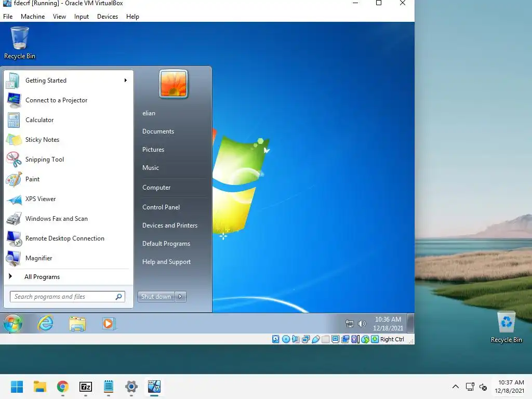Image resolution: width=532 pixels, height=399 pixels.
Task: Launch XPS Viewer
Action: 41,199
